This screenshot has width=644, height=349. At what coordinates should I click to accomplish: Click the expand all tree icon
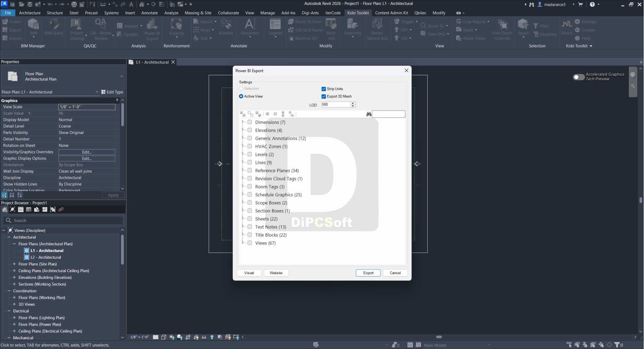(x=283, y=114)
